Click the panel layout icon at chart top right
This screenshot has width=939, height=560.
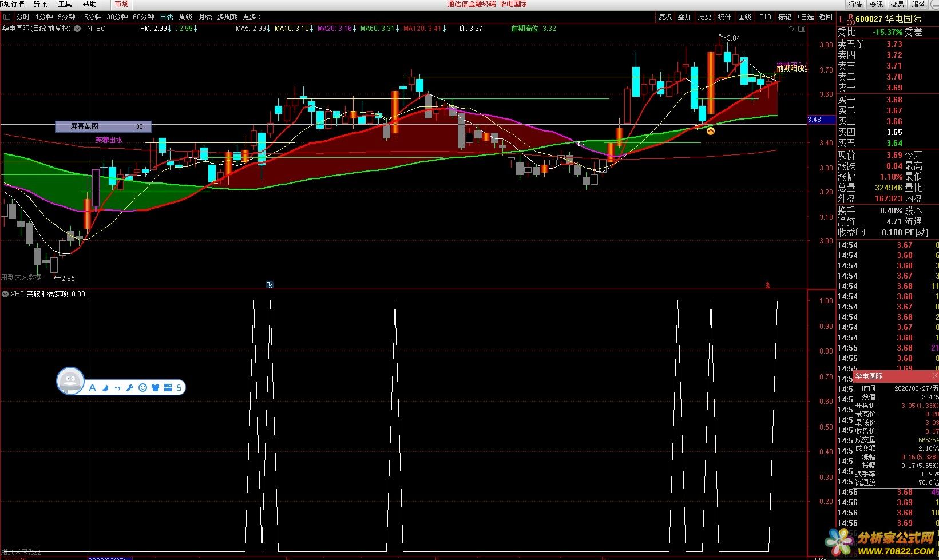coord(802,29)
